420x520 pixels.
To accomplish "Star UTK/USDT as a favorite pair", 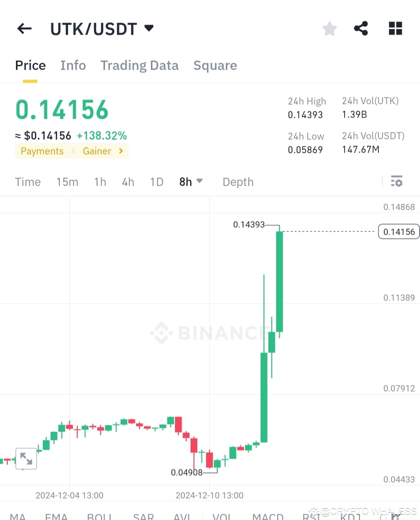I will coord(329,28).
